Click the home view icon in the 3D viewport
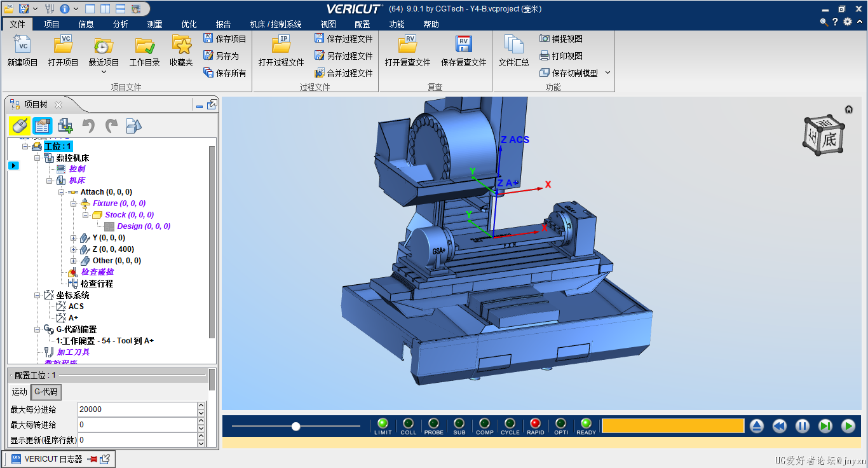This screenshot has width=868, height=468. (x=849, y=109)
